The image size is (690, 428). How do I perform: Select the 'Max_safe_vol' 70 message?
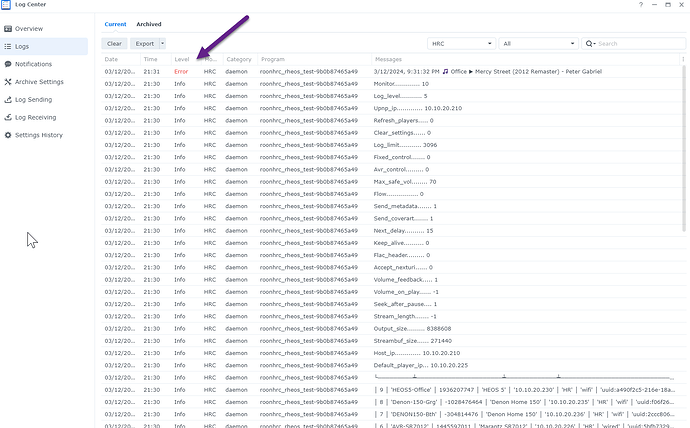point(405,182)
